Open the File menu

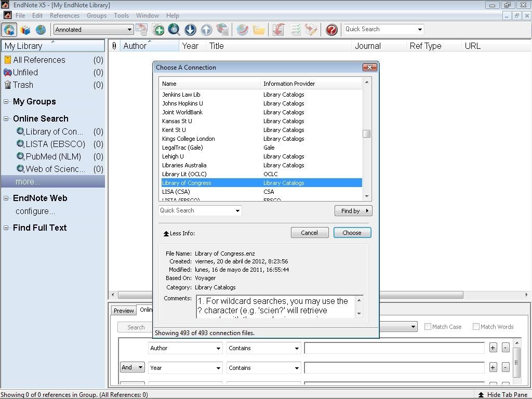(20, 16)
